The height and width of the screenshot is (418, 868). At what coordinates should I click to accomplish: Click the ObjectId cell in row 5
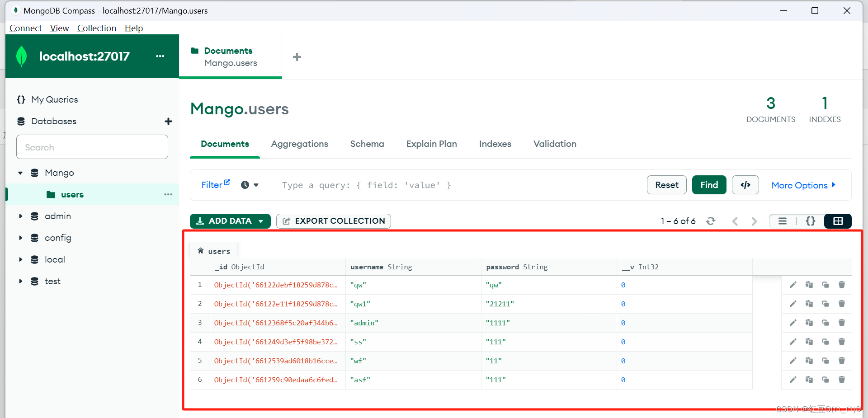coord(278,361)
